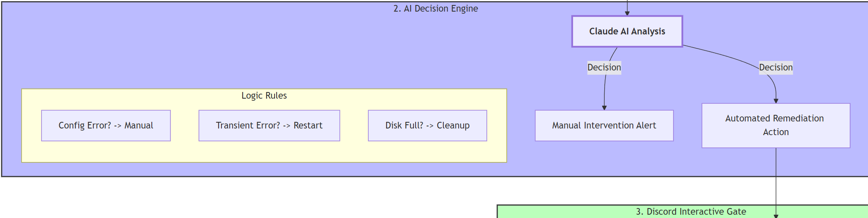Viewport: 868px width, 218px height.
Task: Click the Logic Rules group title
Action: 264,96
